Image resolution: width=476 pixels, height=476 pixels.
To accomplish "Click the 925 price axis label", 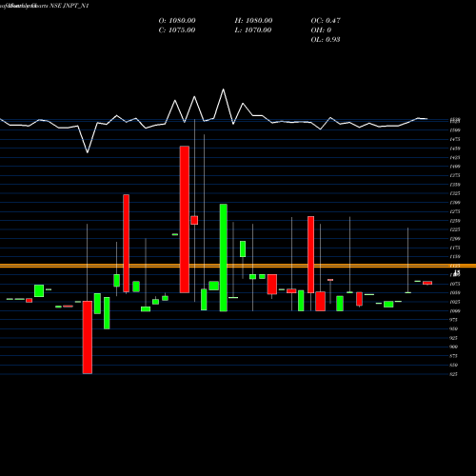I will 453,338.
